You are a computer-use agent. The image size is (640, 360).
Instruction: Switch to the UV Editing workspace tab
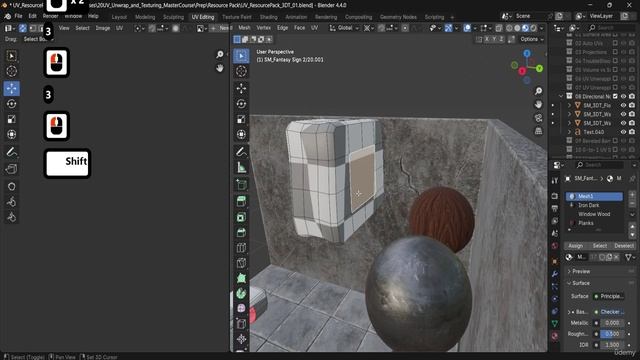pos(203,17)
